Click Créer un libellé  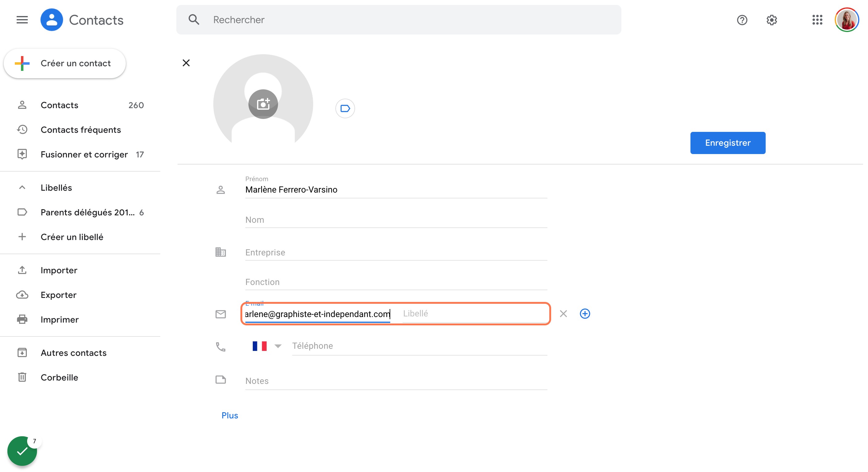(x=80, y=237)
